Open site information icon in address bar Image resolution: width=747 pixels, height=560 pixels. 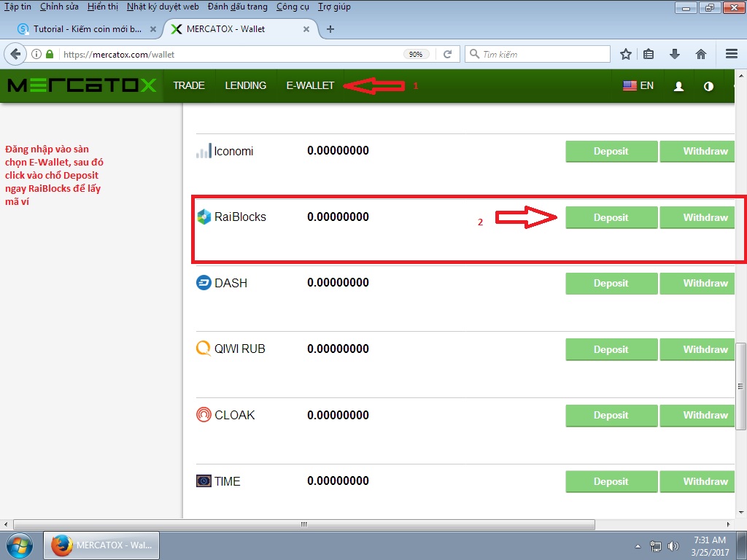(36, 54)
